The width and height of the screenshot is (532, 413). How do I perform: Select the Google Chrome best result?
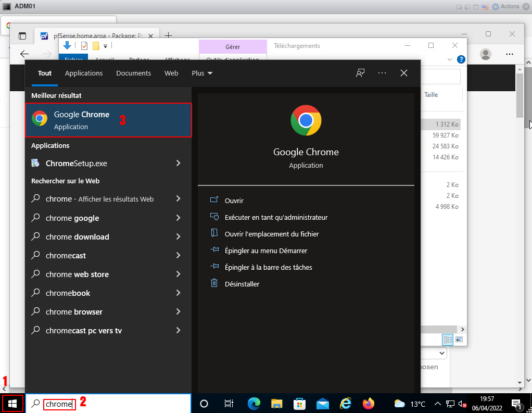click(109, 120)
